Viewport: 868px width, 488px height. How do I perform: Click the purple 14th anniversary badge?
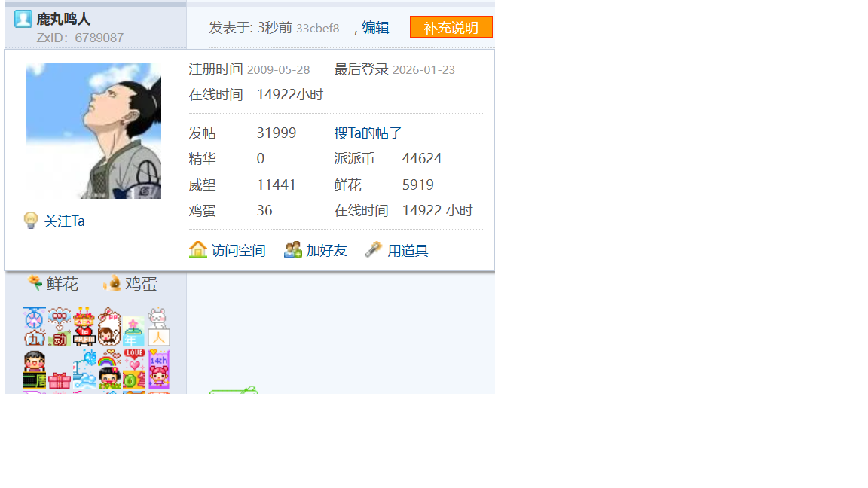tap(159, 369)
